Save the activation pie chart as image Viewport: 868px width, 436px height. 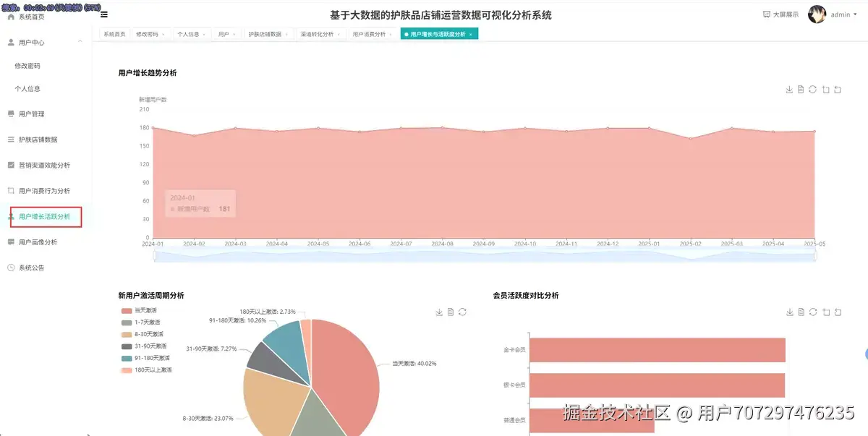[439, 312]
